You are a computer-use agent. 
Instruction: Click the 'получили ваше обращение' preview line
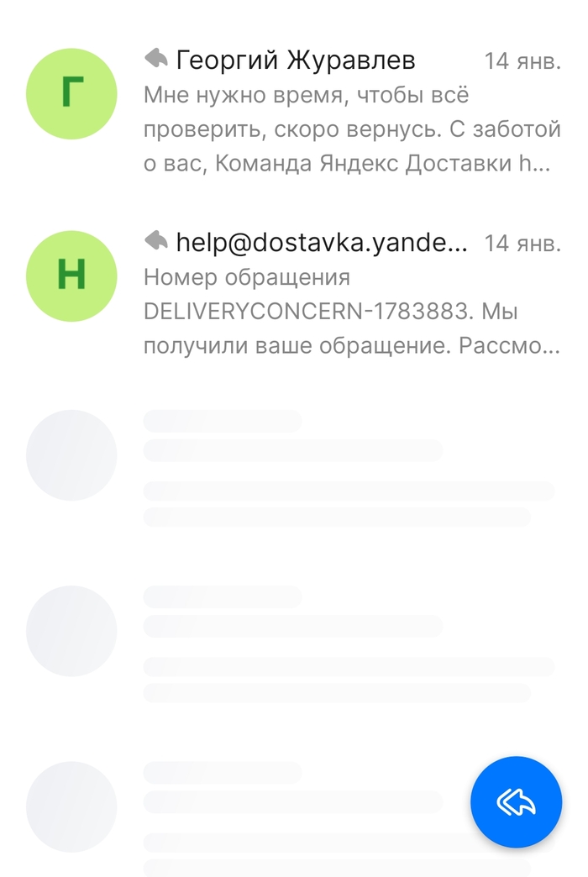[351, 345]
